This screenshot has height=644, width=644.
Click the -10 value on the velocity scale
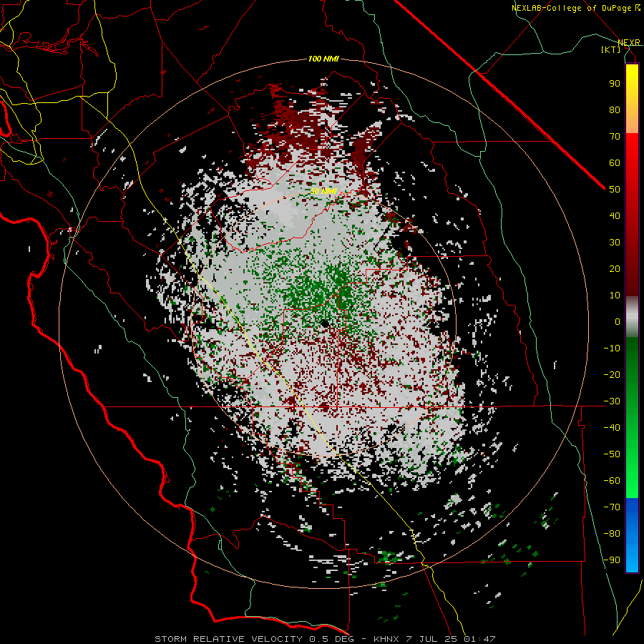(612, 348)
